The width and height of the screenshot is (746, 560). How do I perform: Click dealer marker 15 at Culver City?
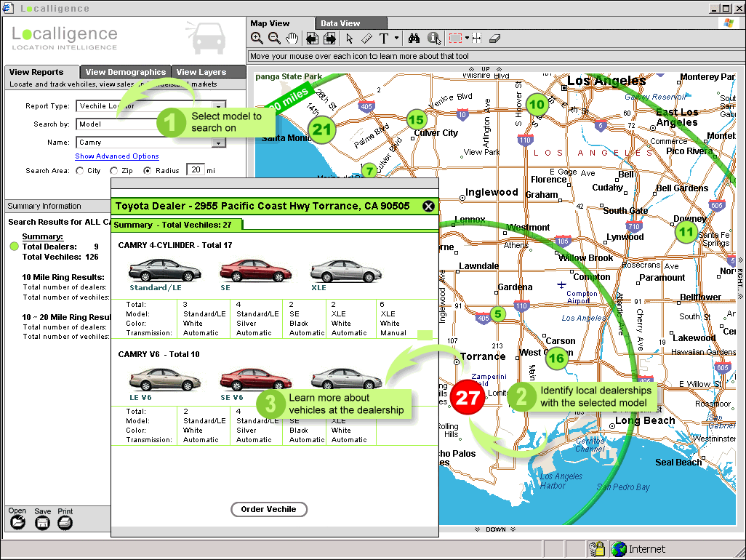[x=417, y=119]
